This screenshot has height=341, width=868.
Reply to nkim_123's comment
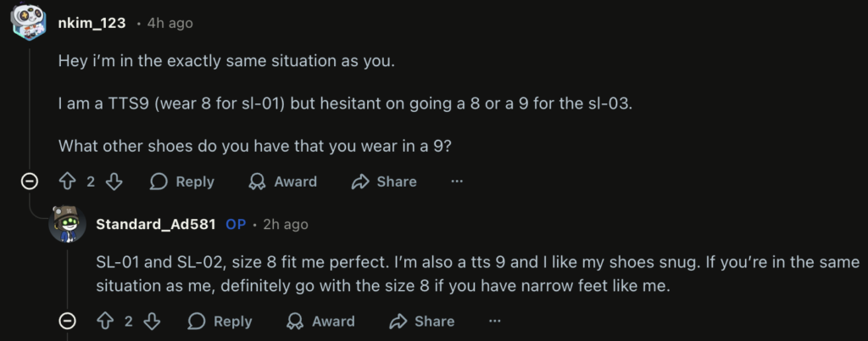coord(182,182)
